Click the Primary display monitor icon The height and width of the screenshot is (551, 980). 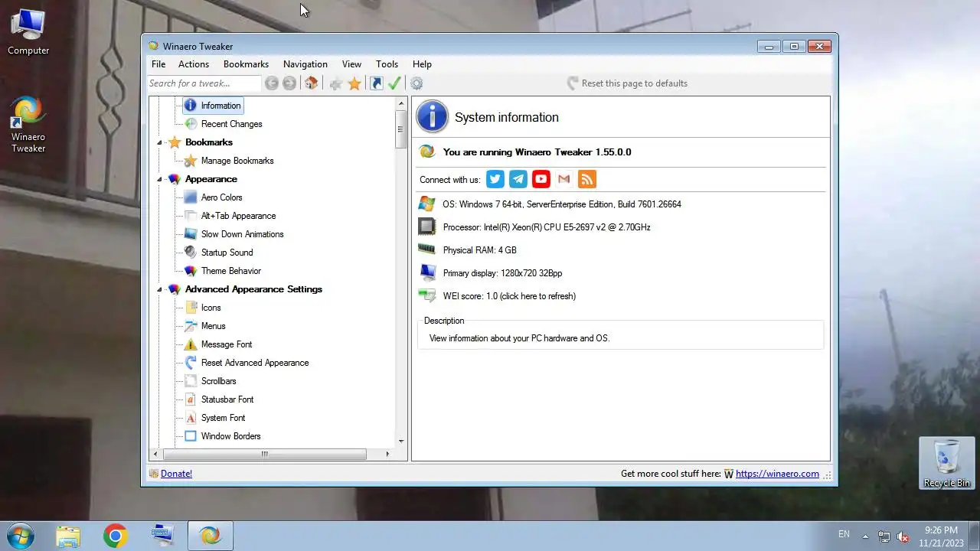[x=427, y=272]
